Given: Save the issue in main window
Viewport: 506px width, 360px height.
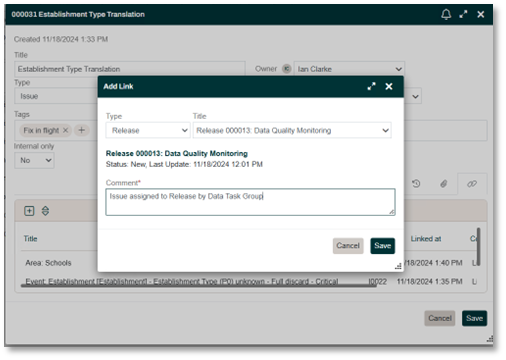Looking at the screenshot, I should click(x=475, y=318).
